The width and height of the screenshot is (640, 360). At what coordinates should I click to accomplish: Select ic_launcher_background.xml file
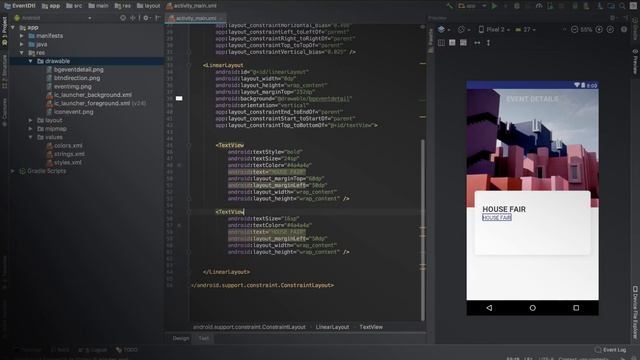[x=89, y=95]
